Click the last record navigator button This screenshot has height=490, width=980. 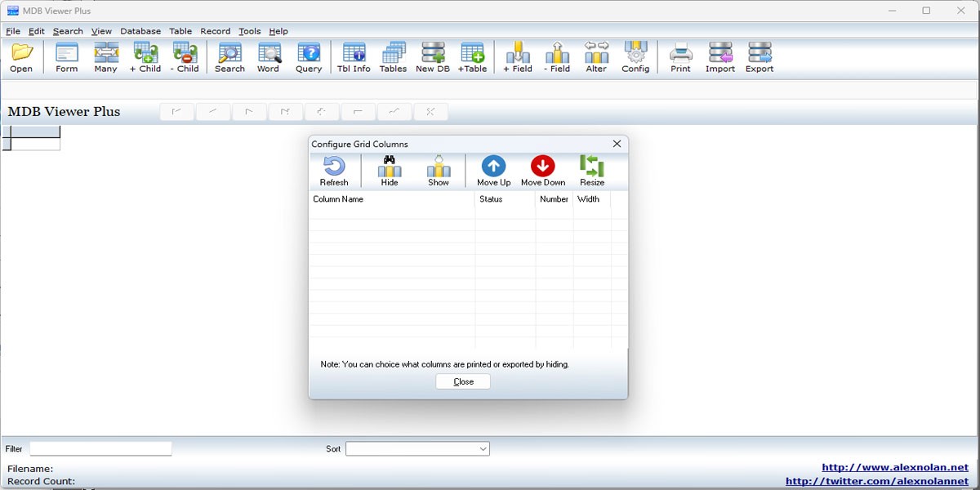[285, 112]
